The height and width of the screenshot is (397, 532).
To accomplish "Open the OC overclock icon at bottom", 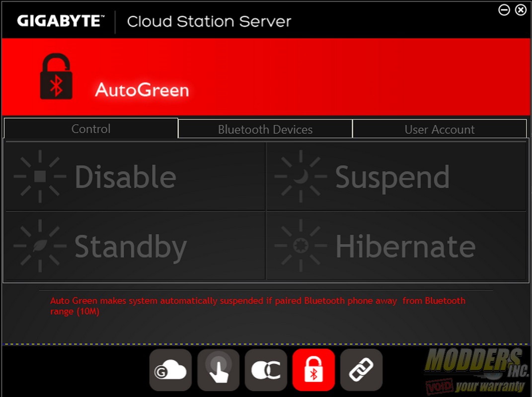I will [x=266, y=370].
